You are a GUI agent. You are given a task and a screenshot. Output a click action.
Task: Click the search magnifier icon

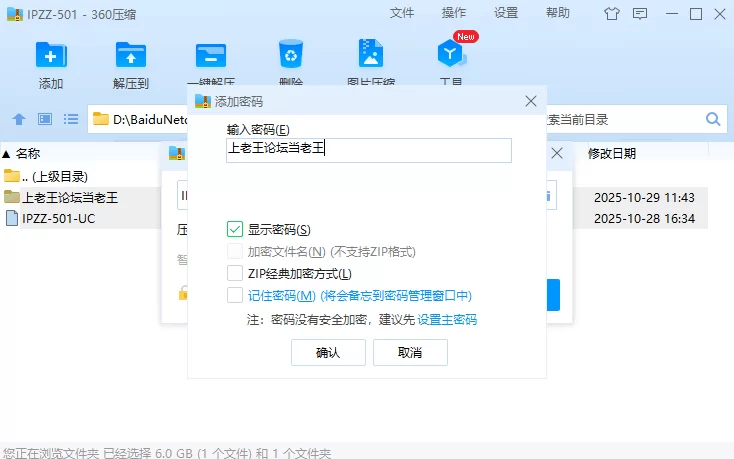point(714,119)
